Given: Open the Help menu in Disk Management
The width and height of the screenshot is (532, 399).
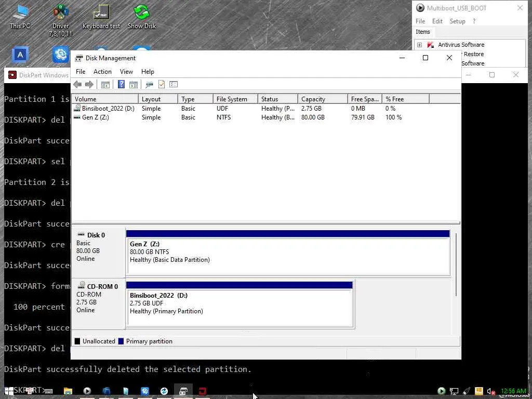Looking at the screenshot, I should (x=148, y=72).
